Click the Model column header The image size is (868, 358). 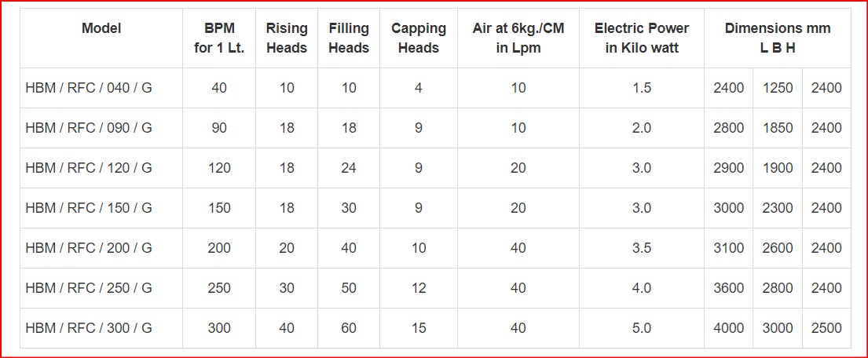(101, 27)
